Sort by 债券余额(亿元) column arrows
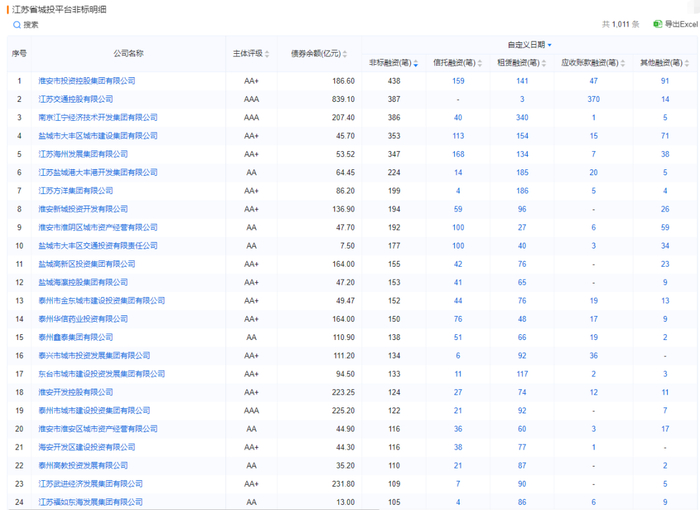 pyautogui.click(x=345, y=54)
